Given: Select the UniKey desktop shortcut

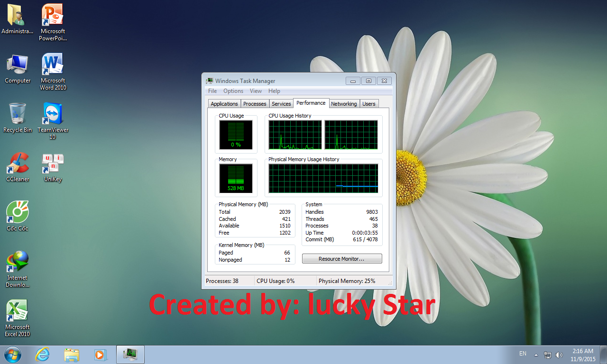Looking at the screenshot, I should (x=53, y=167).
